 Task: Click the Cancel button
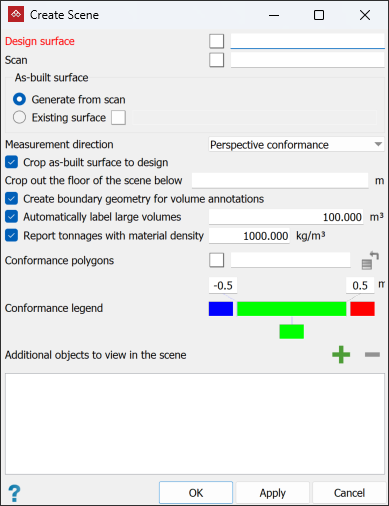[349, 493]
